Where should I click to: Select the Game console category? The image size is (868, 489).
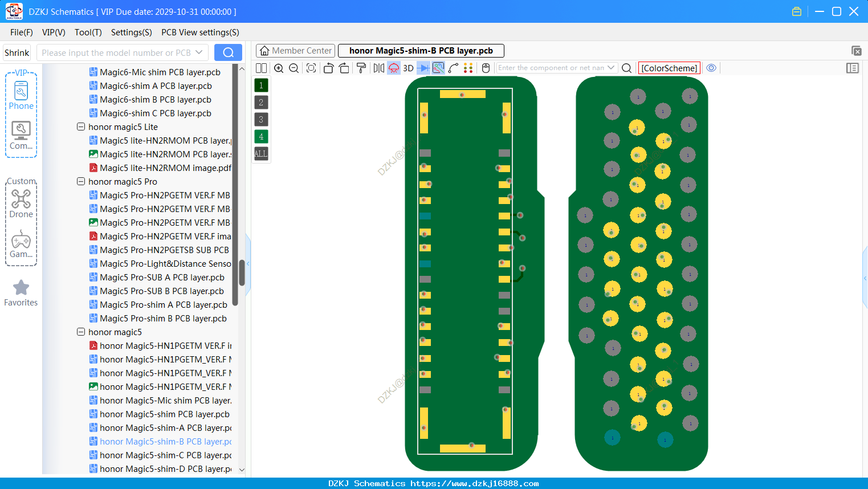point(21,244)
